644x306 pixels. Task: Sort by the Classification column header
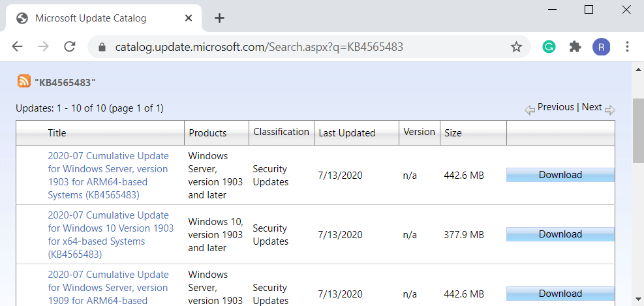[x=281, y=132]
